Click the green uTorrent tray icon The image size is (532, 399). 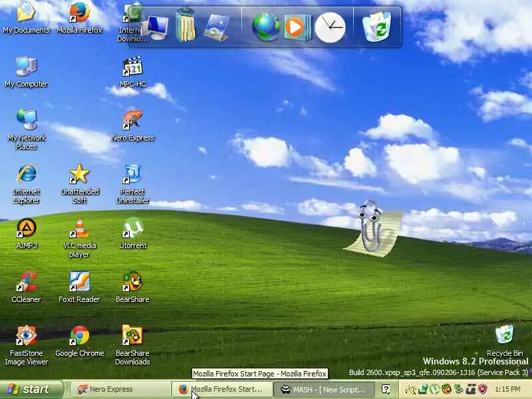(435, 389)
